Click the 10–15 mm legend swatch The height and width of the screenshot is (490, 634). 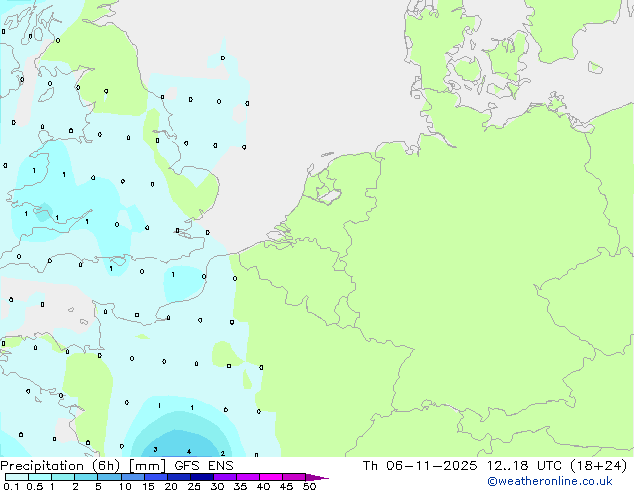(x=132, y=477)
